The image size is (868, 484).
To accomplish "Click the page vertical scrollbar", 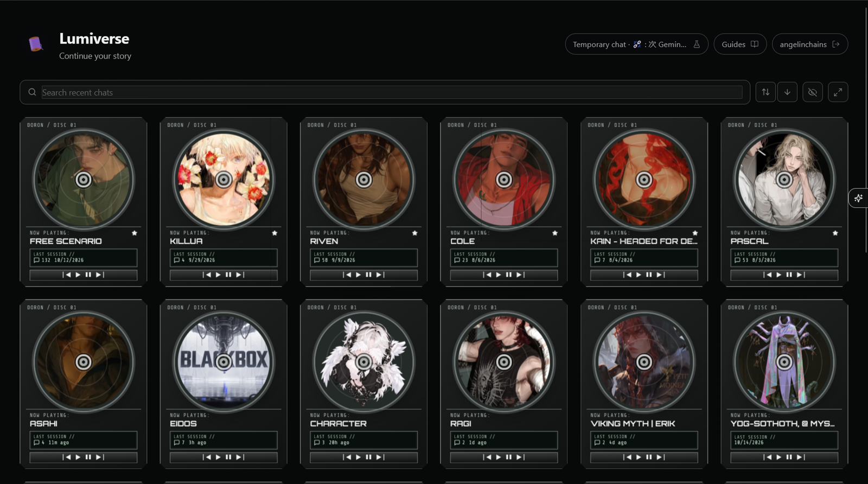I will point(865,130).
